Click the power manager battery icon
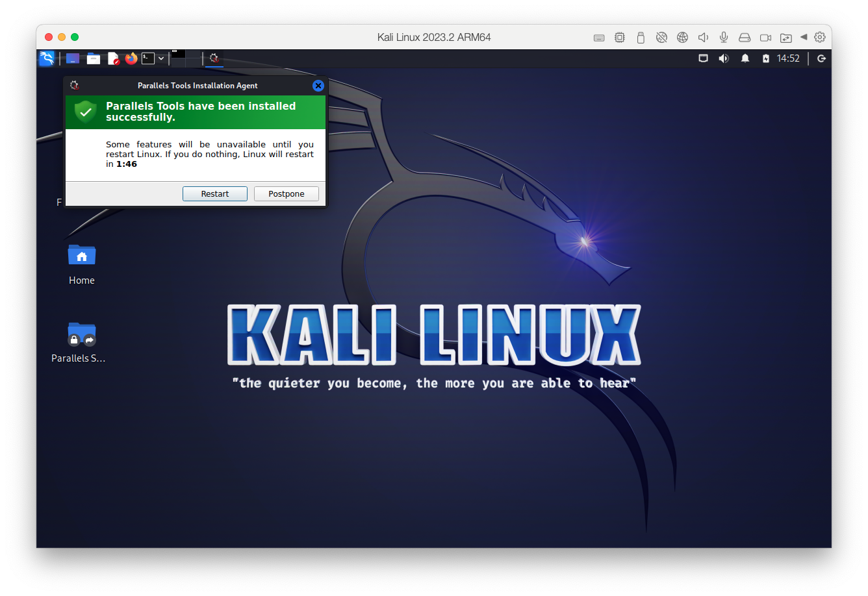 tap(766, 58)
